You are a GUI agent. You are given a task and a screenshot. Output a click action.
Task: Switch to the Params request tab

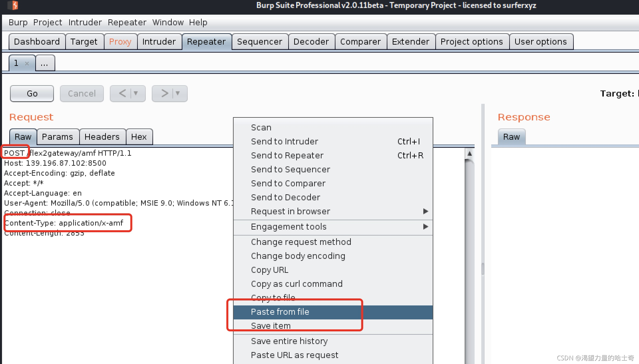coord(58,137)
